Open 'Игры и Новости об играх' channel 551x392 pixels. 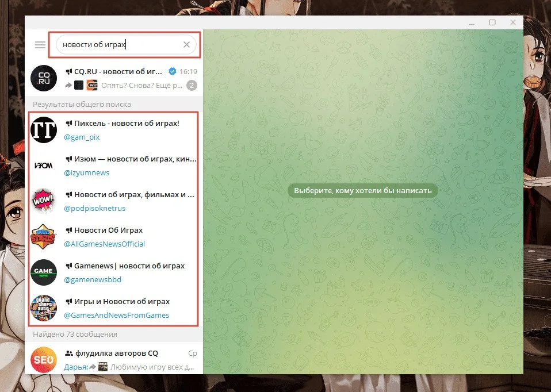[x=114, y=308]
